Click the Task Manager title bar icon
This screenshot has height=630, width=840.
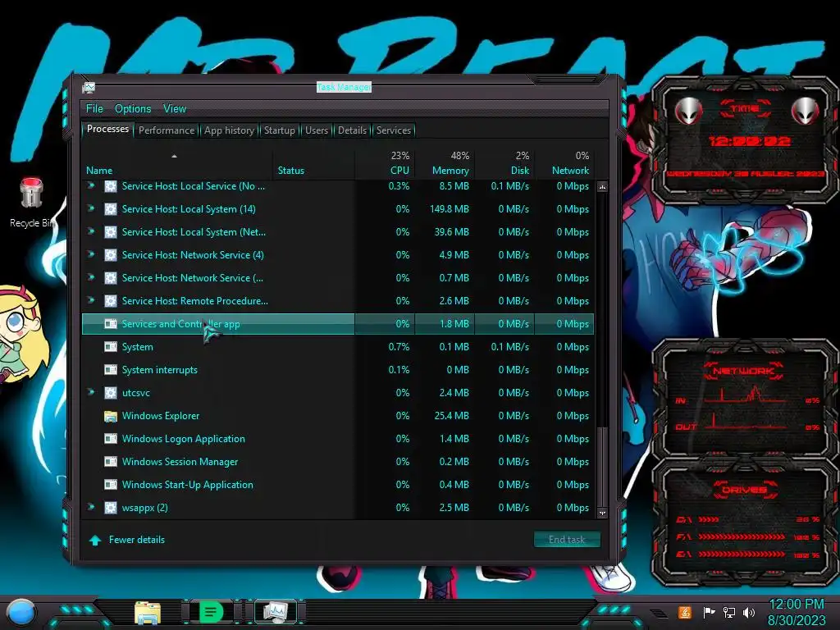tap(89, 87)
